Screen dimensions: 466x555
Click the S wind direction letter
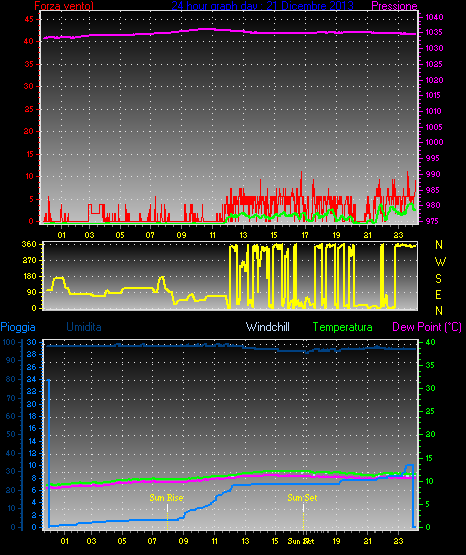438,279
